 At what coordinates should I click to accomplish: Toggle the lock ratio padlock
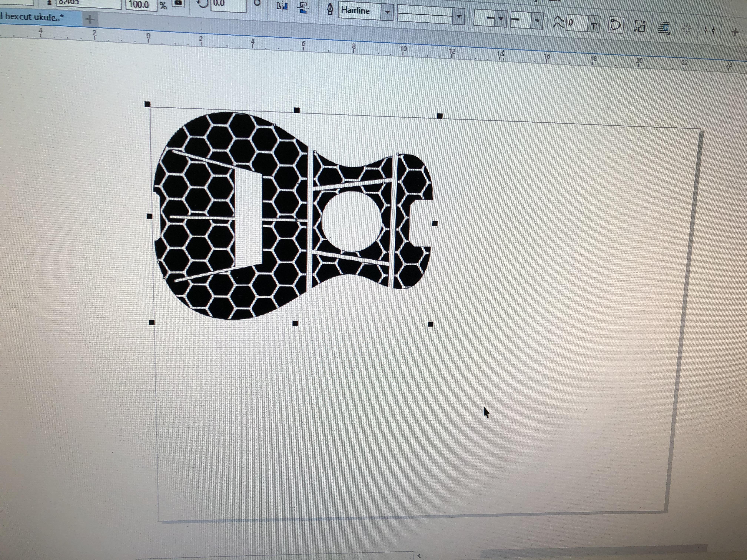[178, 3]
